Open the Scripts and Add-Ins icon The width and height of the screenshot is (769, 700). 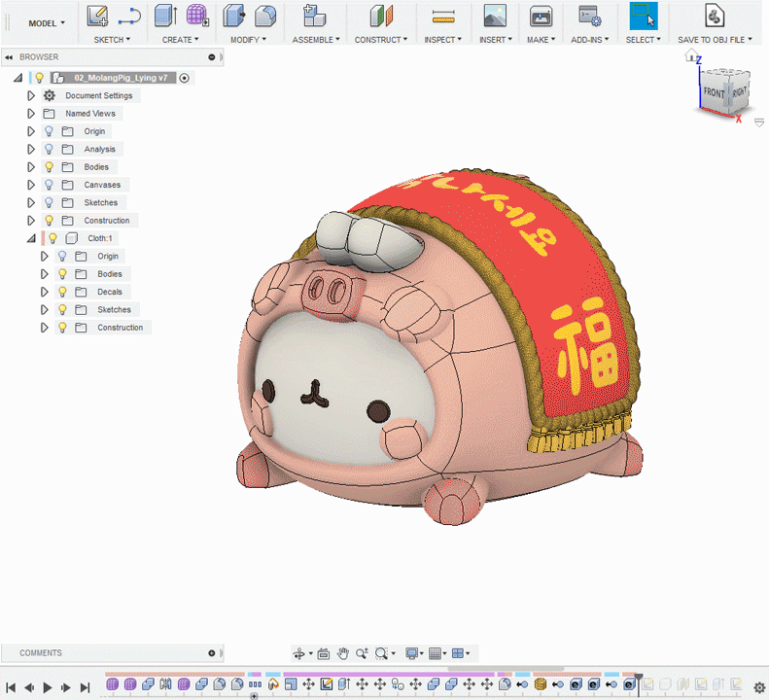pyautogui.click(x=590, y=17)
